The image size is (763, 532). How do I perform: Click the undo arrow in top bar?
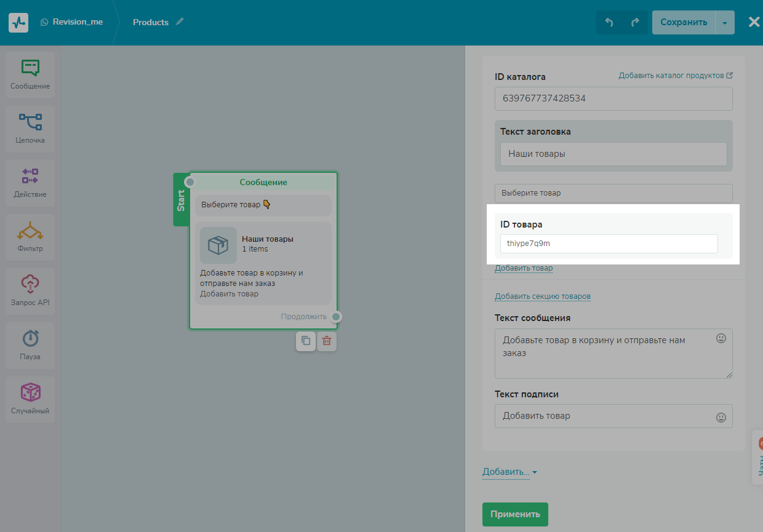tap(609, 23)
